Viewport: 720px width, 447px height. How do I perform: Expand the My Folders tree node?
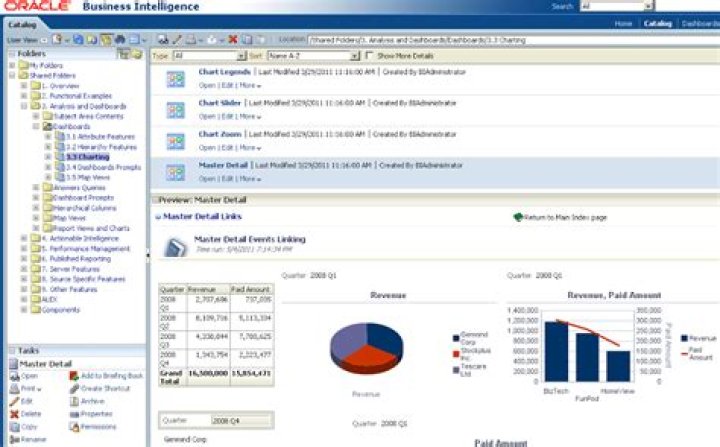[x=12, y=65]
